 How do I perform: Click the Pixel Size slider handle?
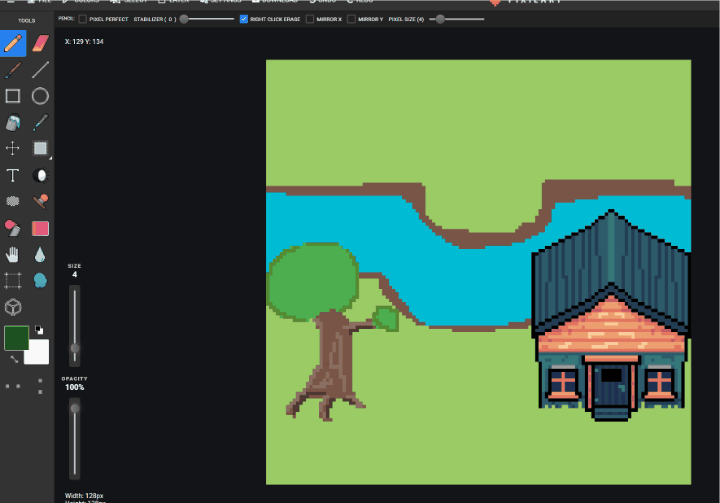pos(440,19)
